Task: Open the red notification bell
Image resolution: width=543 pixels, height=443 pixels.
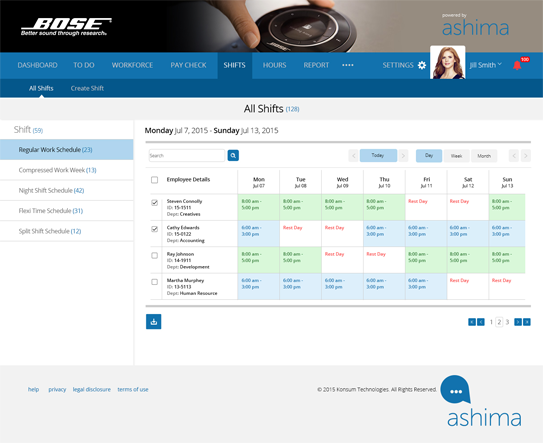Action: point(517,65)
